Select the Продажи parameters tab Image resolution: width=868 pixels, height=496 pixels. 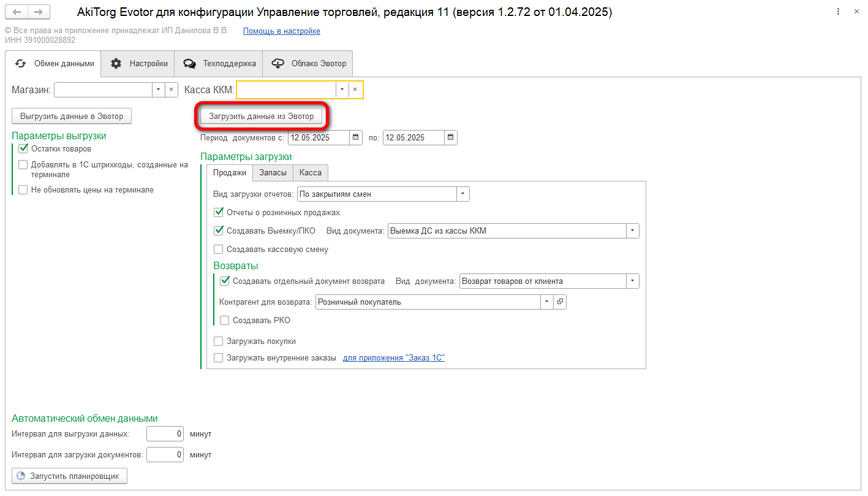click(230, 173)
